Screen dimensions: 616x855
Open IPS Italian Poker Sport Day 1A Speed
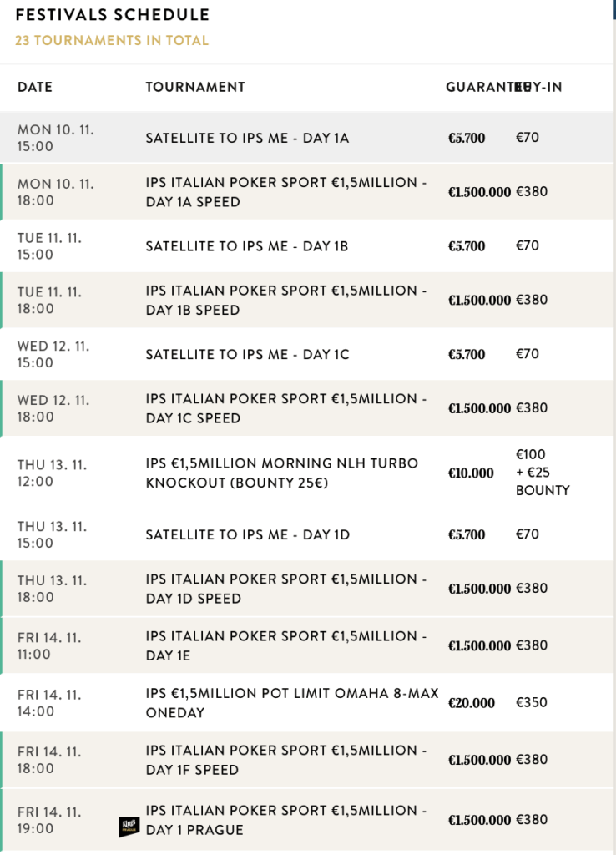[x=285, y=192]
